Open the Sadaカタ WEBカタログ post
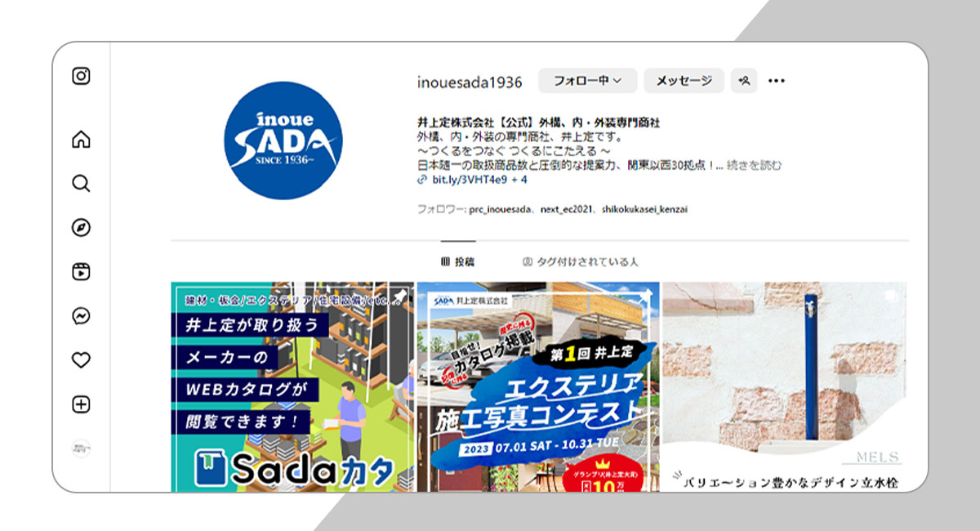Image resolution: width=980 pixels, height=531 pixels. [292, 386]
